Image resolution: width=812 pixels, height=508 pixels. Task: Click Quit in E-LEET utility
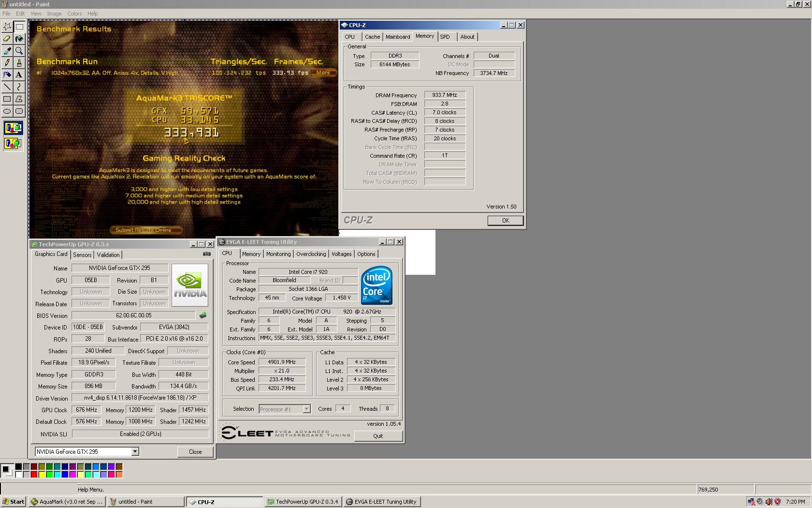[378, 436]
